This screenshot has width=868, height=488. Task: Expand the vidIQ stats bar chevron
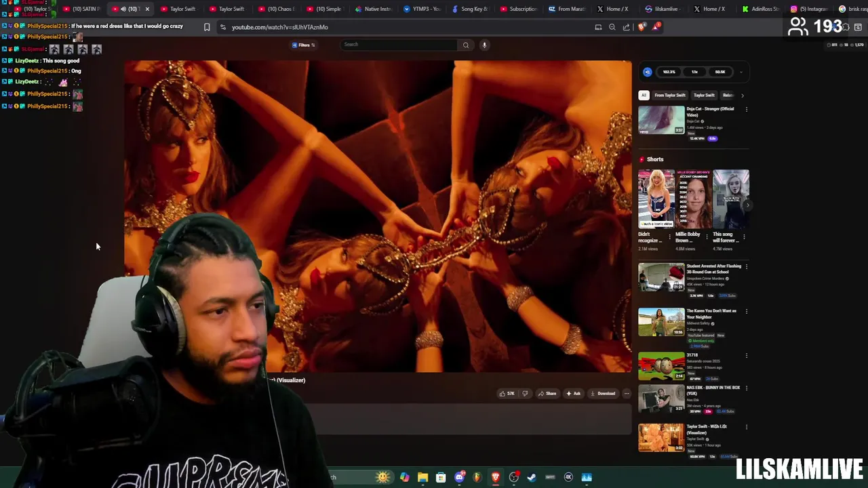[741, 72]
